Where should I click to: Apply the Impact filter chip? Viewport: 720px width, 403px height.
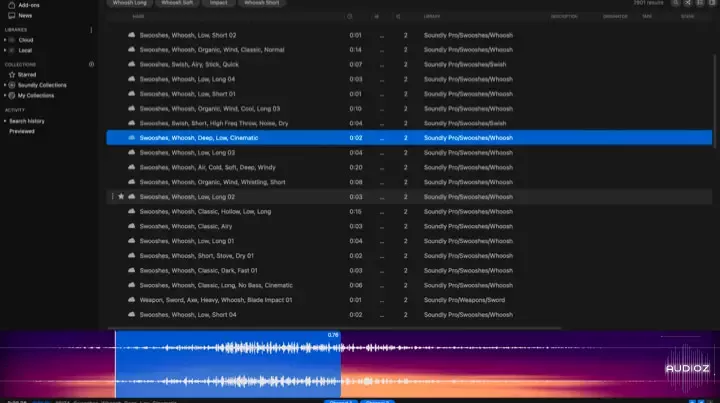[219, 3]
